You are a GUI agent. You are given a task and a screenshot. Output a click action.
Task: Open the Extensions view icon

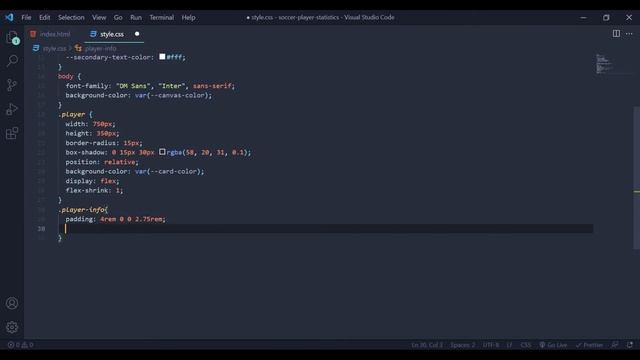point(12,133)
